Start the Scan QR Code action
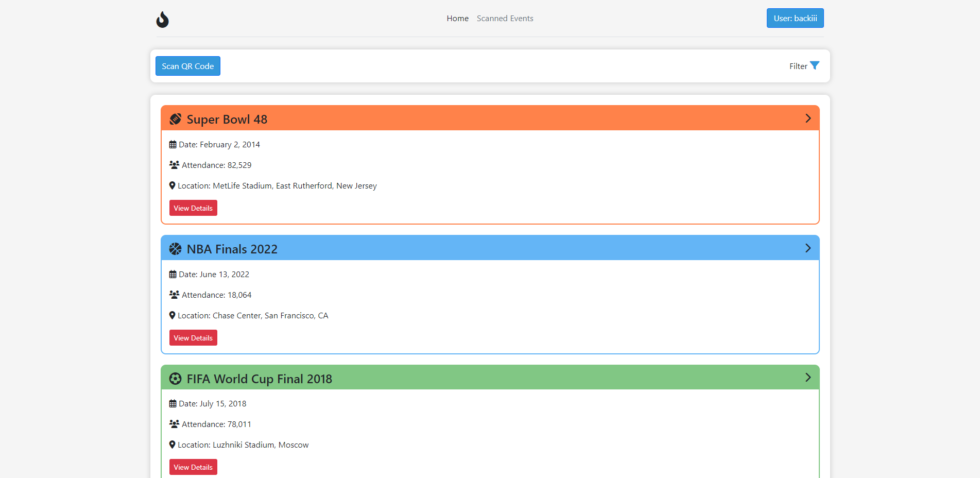This screenshot has height=478, width=980. [188, 66]
